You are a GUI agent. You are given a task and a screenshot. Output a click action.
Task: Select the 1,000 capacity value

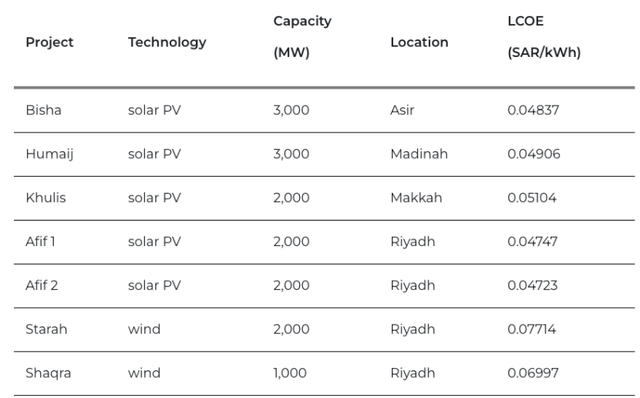coord(290,373)
